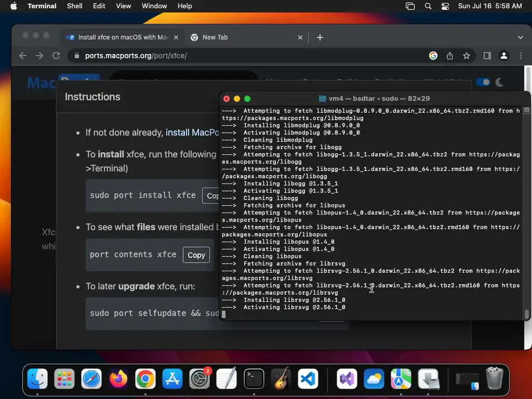The image size is (532, 399).
Task: Click the Installing libogg @1.3.5_1 line
Action: pyautogui.click(x=280, y=183)
